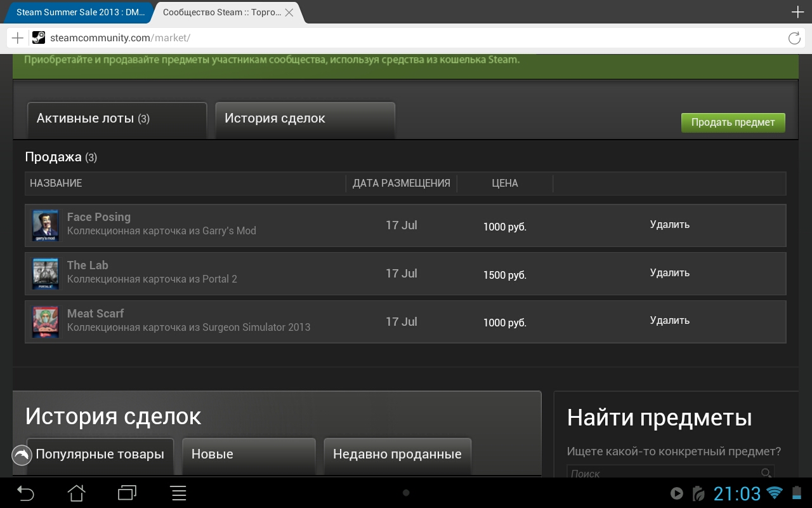The height and width of the screenshot is (508, 812).
Task: Select the Активные лоты tab
Action: (117, 119)
